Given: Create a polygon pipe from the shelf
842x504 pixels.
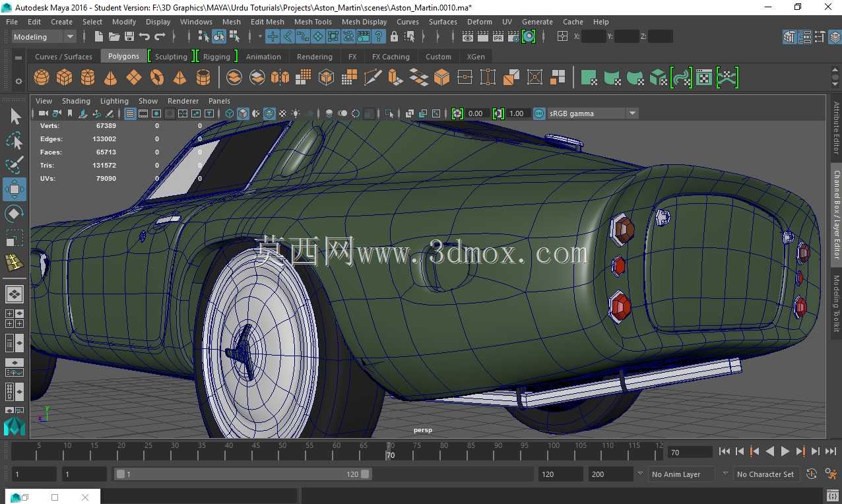Looking at the screenshot, I should tap(203, 78).
